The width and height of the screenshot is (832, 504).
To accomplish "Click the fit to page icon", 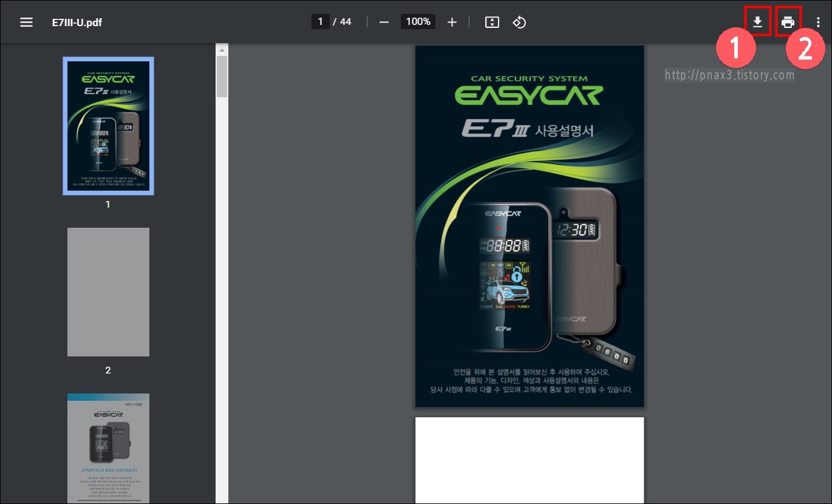I will (x=492, y=22).
